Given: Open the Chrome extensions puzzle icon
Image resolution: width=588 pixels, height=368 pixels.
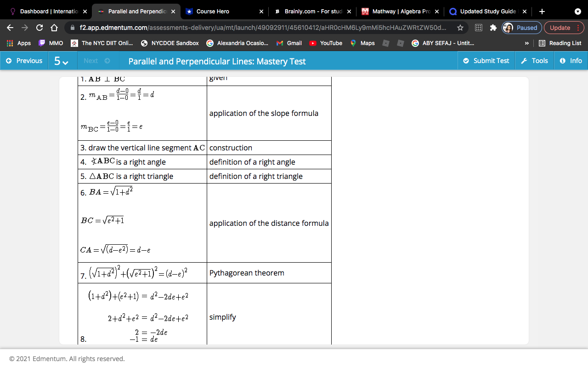Looking at the screenshot, I should tap(492, 28).
